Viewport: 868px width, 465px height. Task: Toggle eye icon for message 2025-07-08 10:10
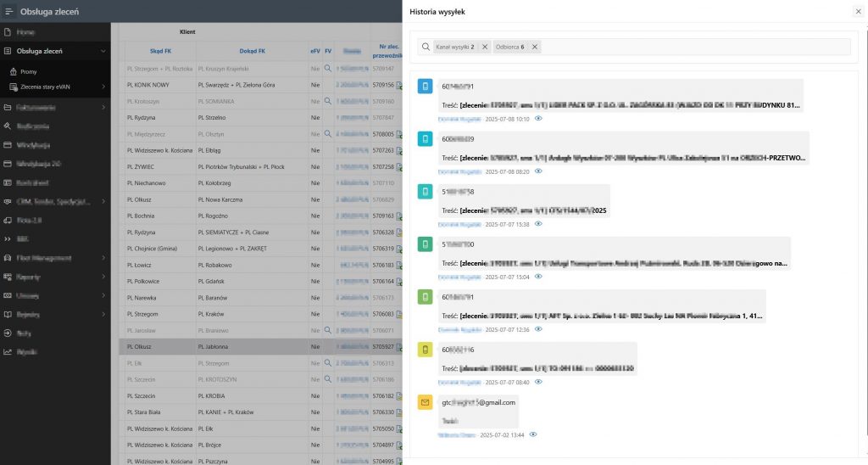(x=538, y=119)
